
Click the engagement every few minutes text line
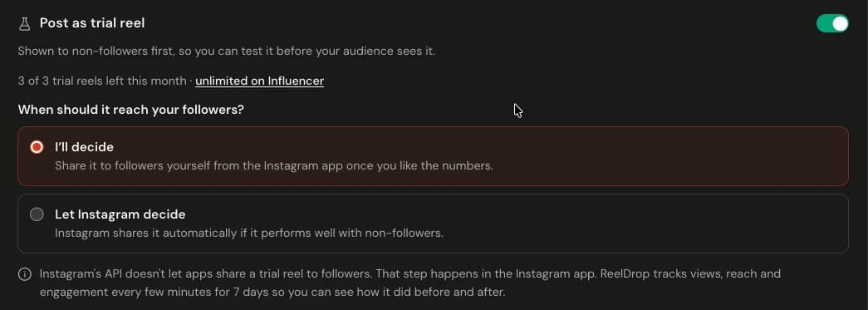coord(272,292)
